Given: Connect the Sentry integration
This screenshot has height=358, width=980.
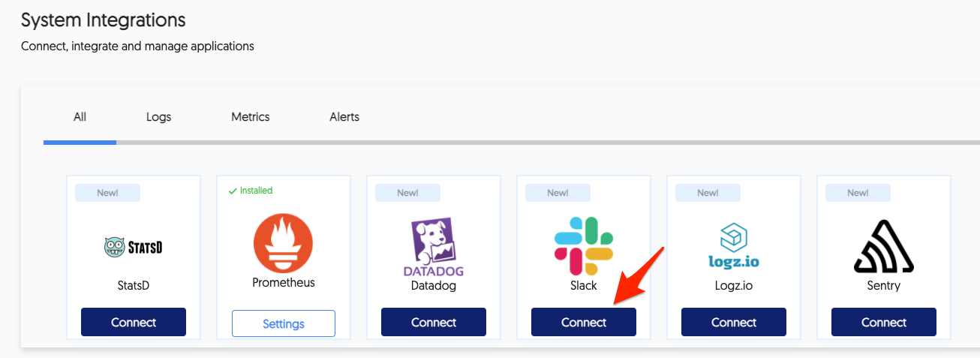Looking at the screenshot, I should coord(884,322).
